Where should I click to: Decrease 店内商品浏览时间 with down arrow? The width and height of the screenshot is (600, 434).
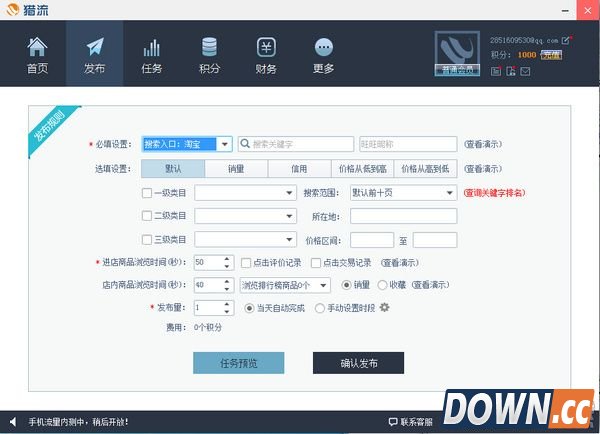(x=227, y=289)
